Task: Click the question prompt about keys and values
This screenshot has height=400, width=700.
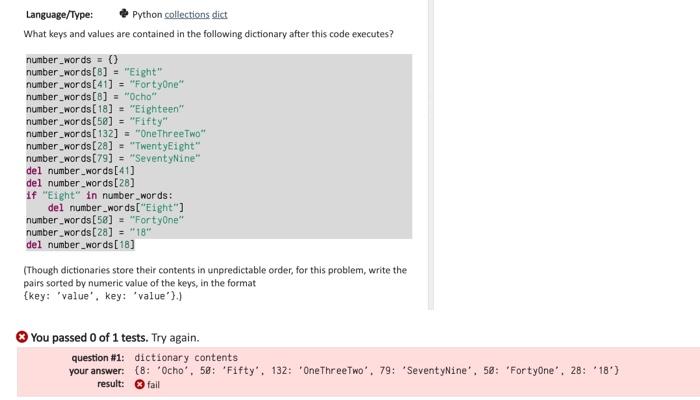Action: coord(208,34)
